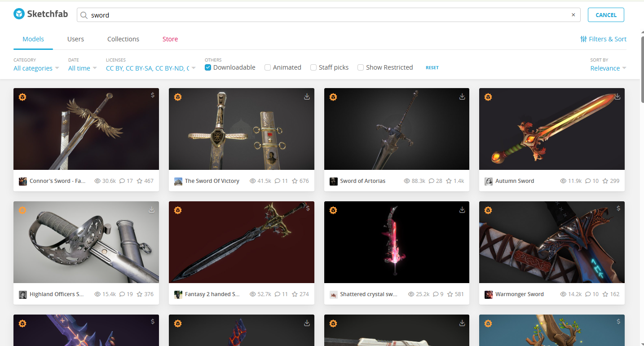Open the Licenses CC BY dropdown
The height and width of the screenshot is (346, 644).
tap(151, 68)
